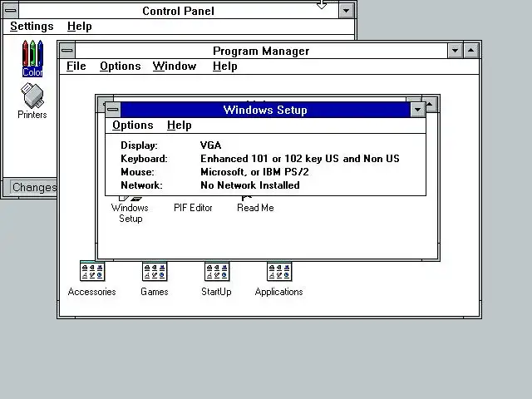Click the Keyboard: label in Windows Setup
The image size is (532, 399).
click(x=144, y=159)
